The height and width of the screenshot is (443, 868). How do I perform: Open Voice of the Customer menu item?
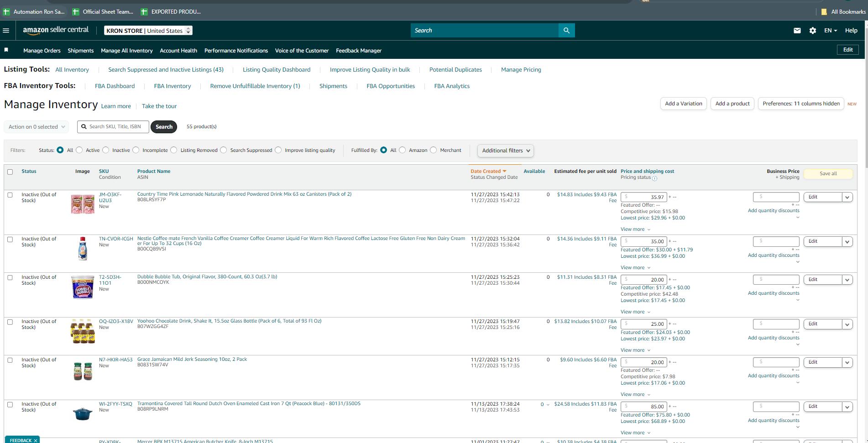pyautogui.click(x=302, y=51)
